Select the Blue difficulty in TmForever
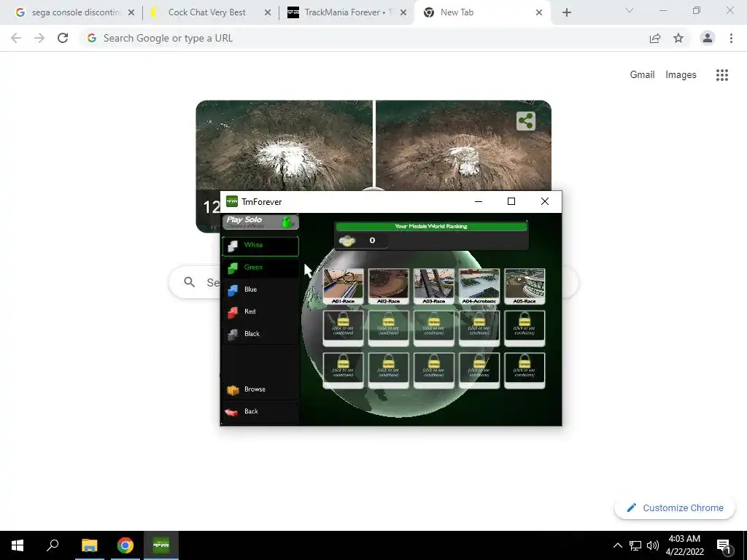The image size is (747, 560). (x=260, y=289)
